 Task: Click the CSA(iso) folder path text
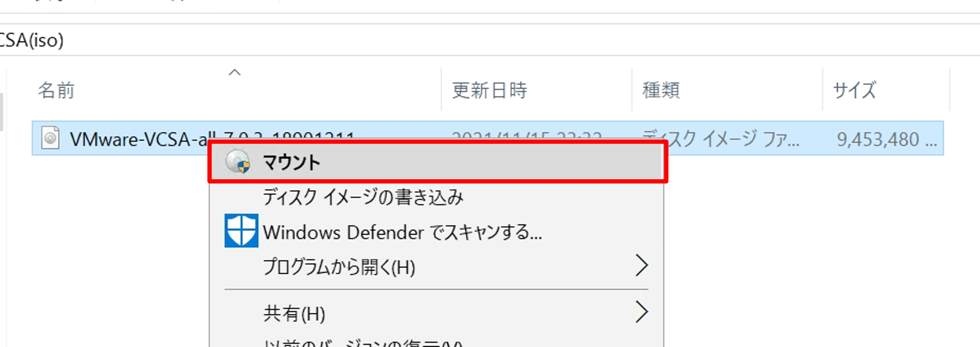(31, 40)
